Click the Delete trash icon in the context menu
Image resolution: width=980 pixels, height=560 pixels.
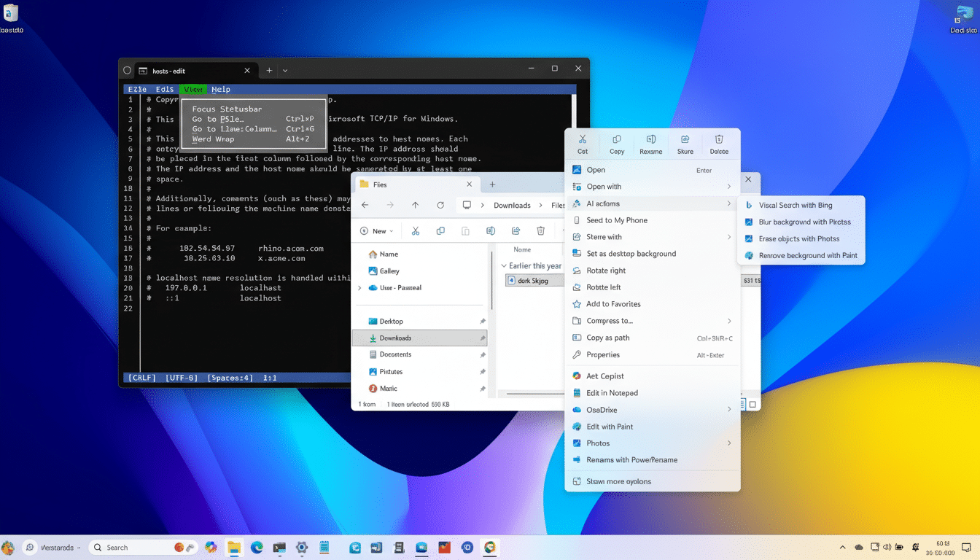[x=718, y=144]
